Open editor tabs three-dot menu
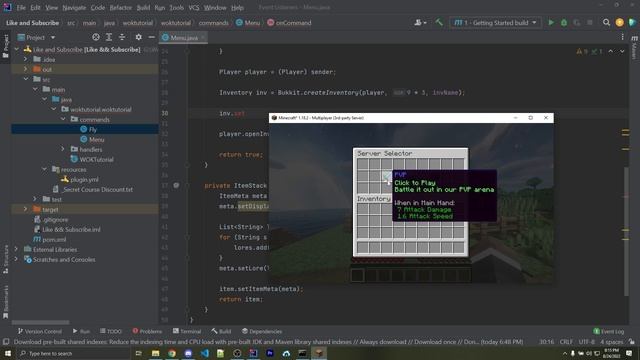This screenshot has height=360, width=640. pos(622,37)
